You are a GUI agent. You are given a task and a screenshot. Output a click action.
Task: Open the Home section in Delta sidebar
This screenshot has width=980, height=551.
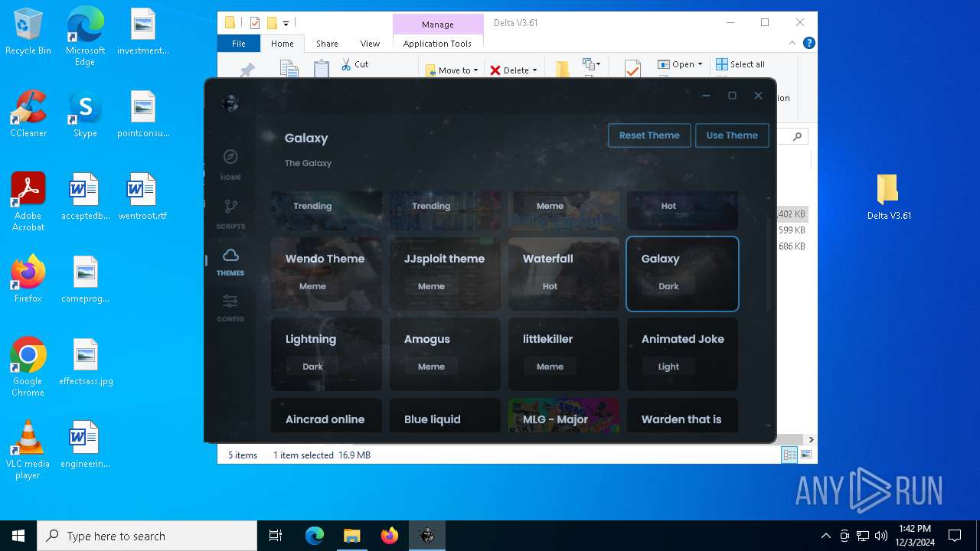point(230,165)
